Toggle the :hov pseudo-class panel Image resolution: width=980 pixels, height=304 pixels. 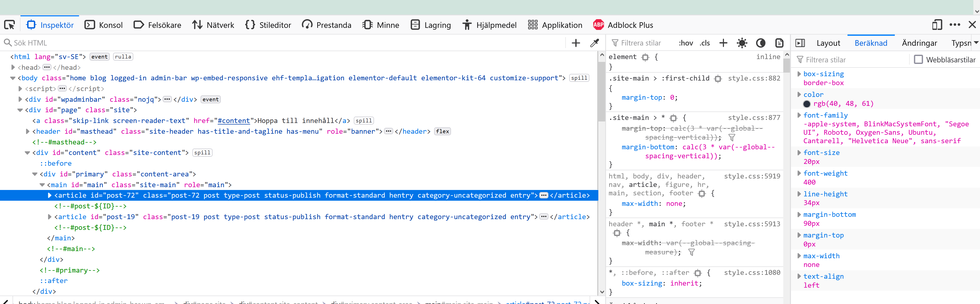[686, 43]
